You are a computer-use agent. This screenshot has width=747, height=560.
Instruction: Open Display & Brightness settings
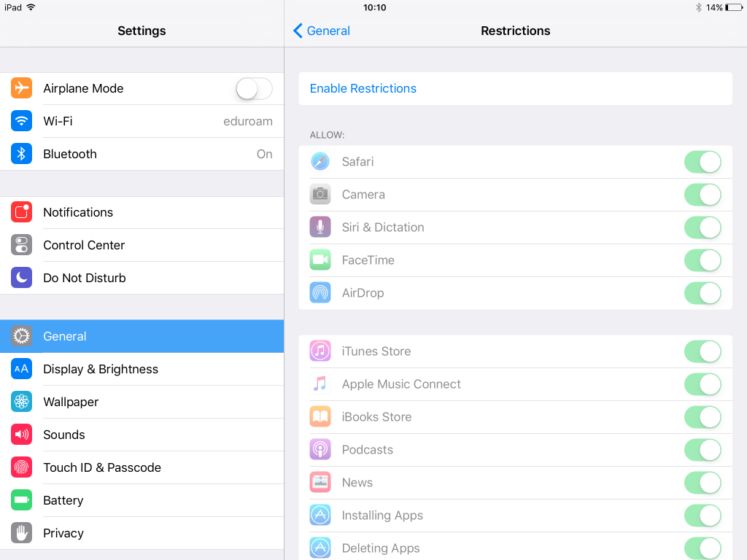142,369
